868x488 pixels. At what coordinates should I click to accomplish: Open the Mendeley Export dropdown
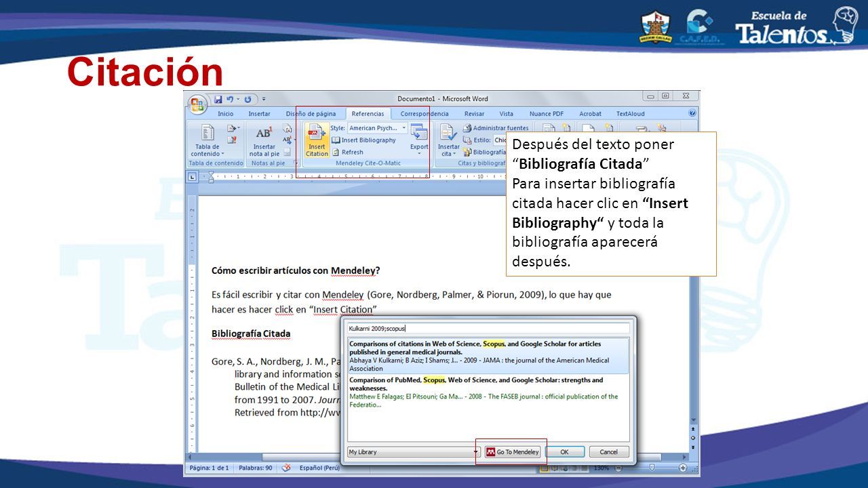coord(419,139)
